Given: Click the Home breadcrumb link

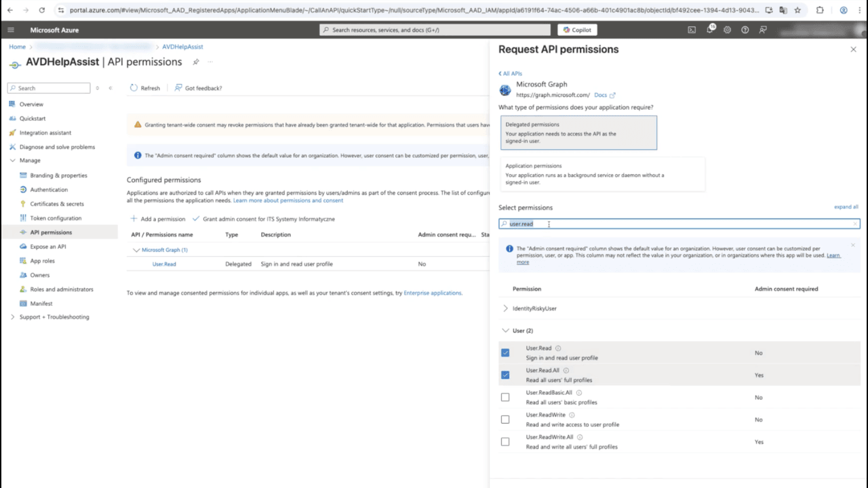Looking at the screenshot, I should (17, 47).
